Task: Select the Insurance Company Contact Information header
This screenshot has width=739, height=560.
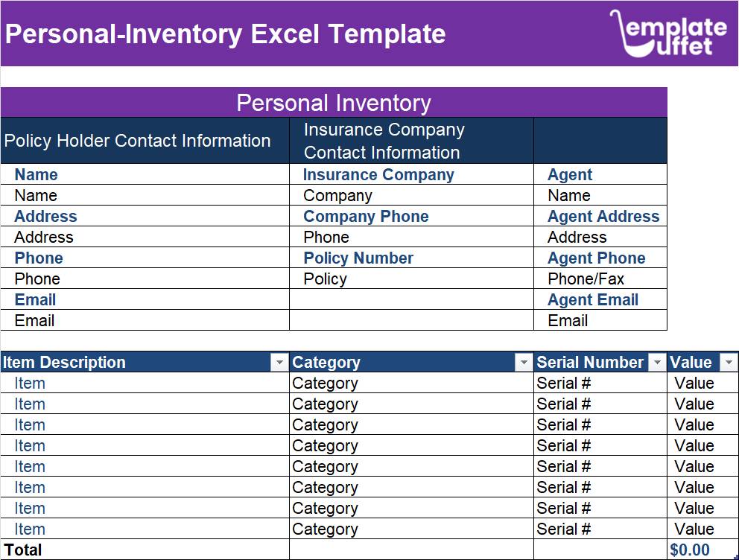Action: [x=411, y=140]
